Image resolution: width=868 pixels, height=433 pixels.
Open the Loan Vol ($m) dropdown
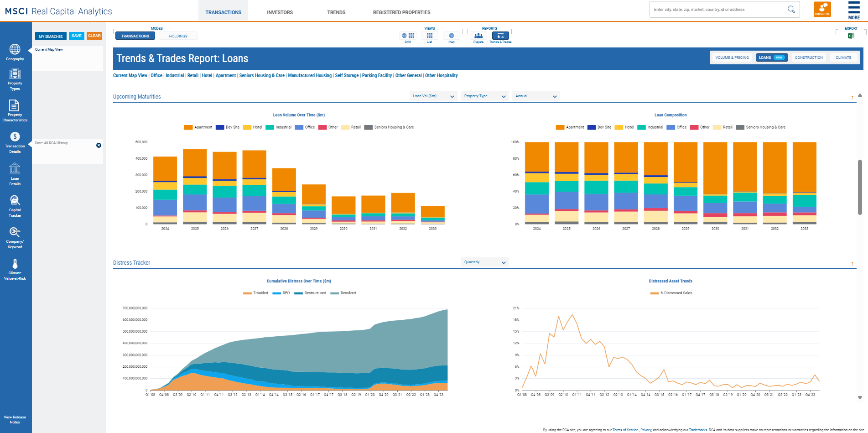(x=432, y=96)
